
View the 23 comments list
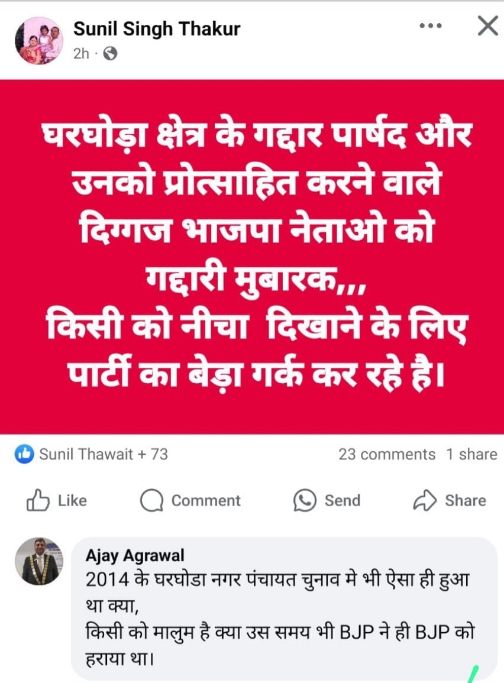pos(387,454)
